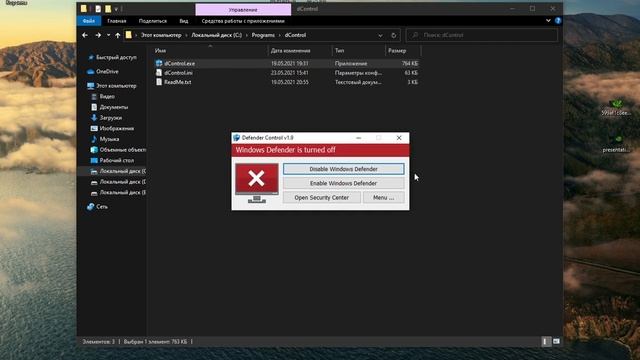The image size is (640, 360).
Task: Open the Menu ... button in Defender Control
Action: 383,198
